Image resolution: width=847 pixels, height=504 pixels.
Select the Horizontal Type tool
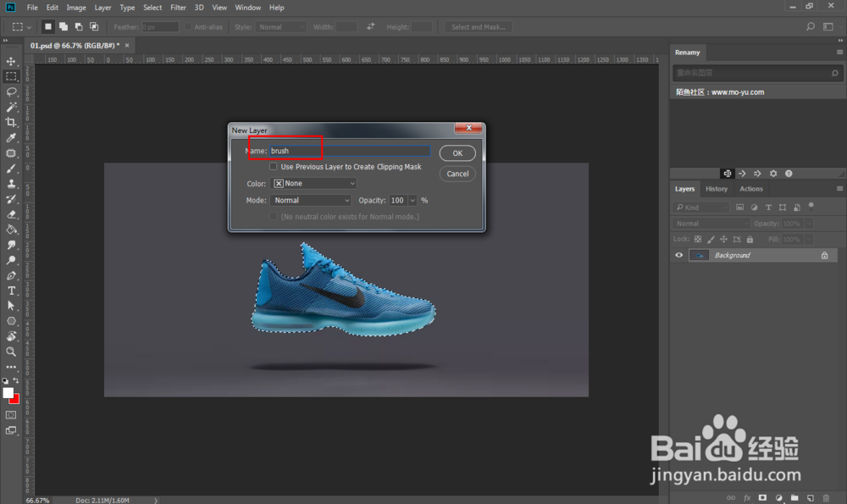tap(11, 291)
